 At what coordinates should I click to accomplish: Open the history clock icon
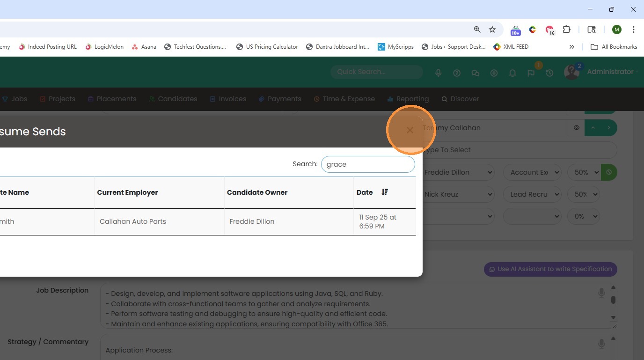550,73
